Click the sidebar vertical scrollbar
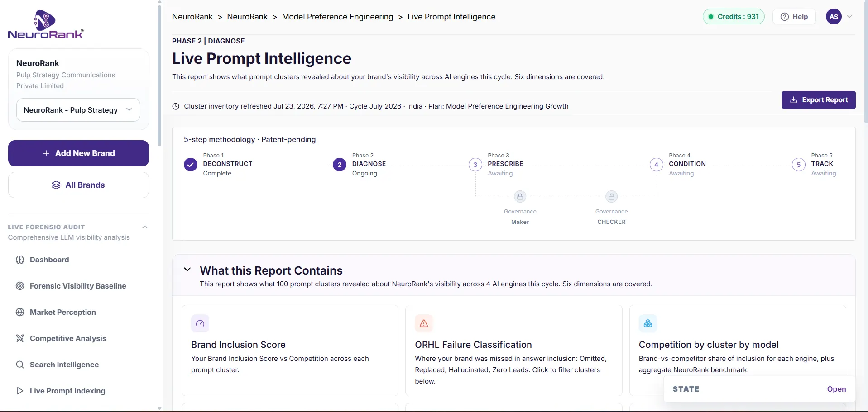This screenshot has width=868, height=412. point(159,75)
